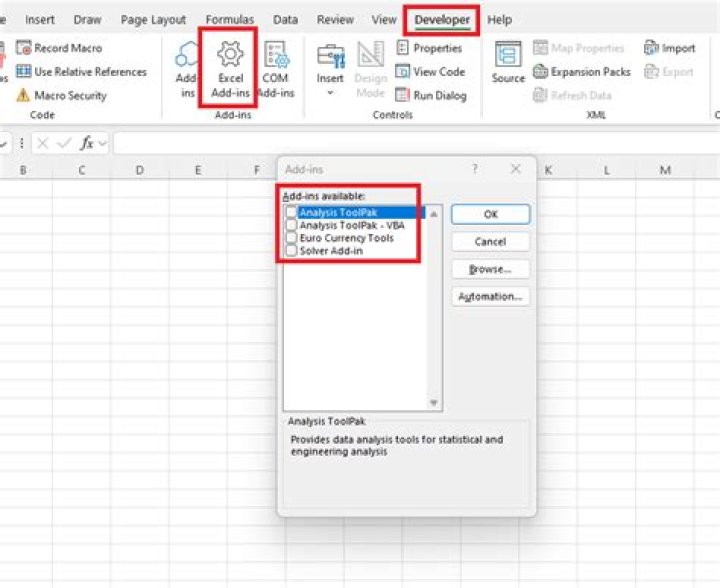Click the formula bar options dots
Screen dimensions: 720x588
click(x=22, y=143)
